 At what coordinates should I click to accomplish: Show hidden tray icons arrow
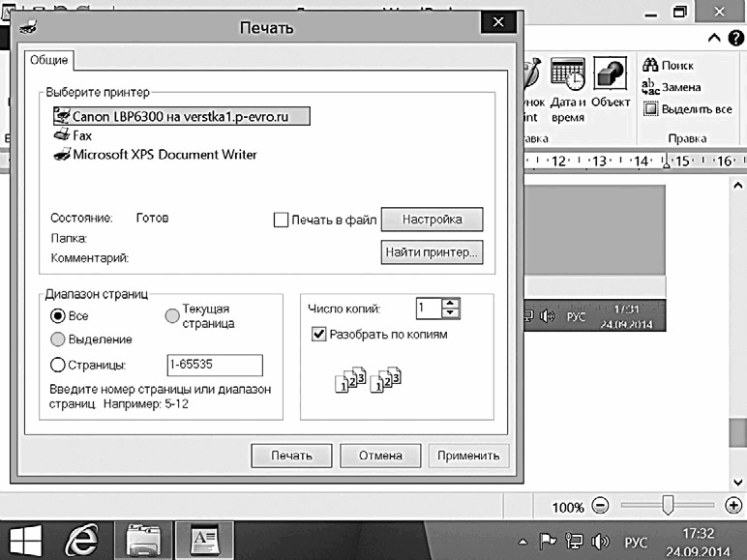click(x=523, y=542)
